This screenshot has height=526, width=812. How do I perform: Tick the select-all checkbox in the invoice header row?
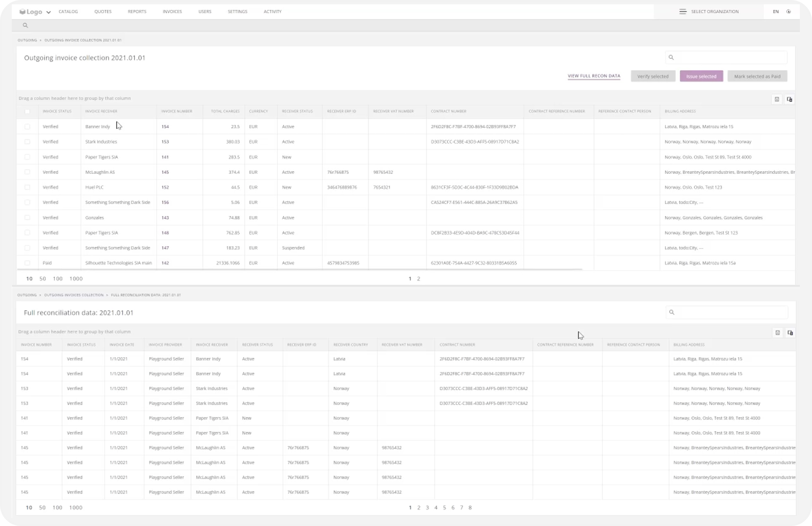click(x=27, y=111)
